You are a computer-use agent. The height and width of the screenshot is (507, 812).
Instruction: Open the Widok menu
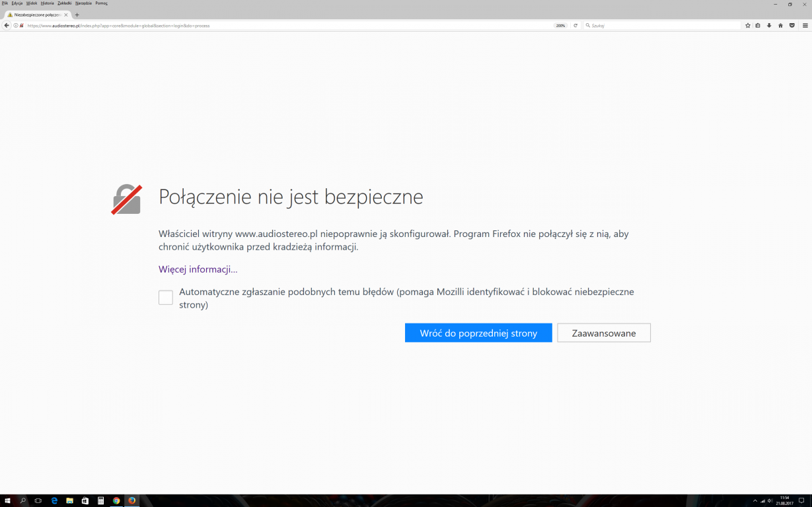[x=32, y=3]
